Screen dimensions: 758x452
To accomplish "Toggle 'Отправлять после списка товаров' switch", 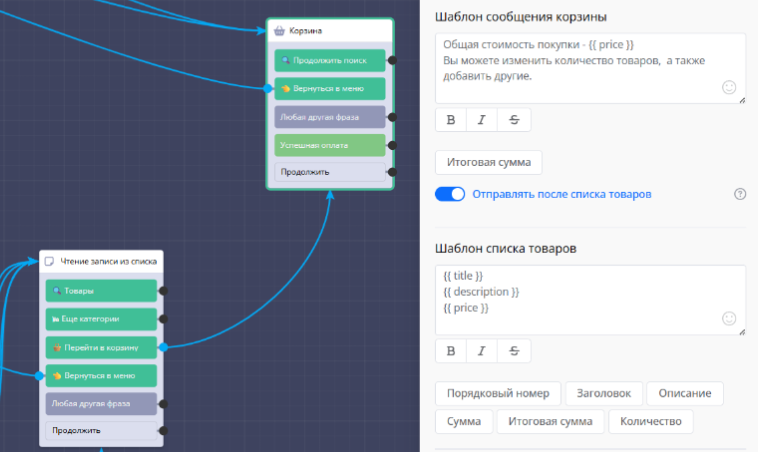I will pyautogui.click(x=450, y=194).
